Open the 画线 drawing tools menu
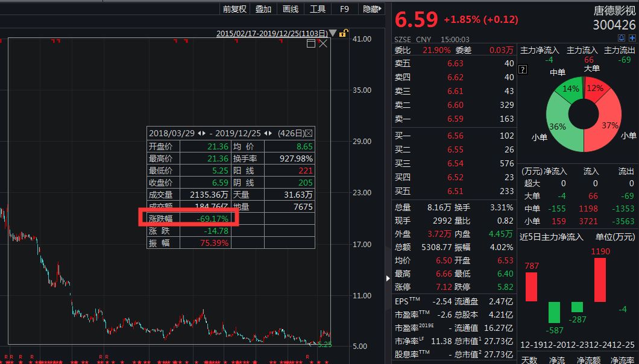Viewport: 639px width, 364px height. pyautogui.click(x=291, y=8)
